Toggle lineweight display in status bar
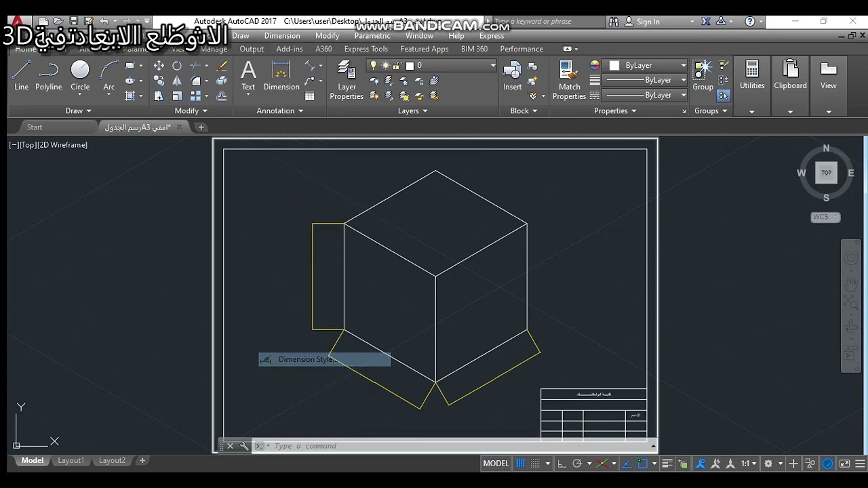 [x=667, y=464]
